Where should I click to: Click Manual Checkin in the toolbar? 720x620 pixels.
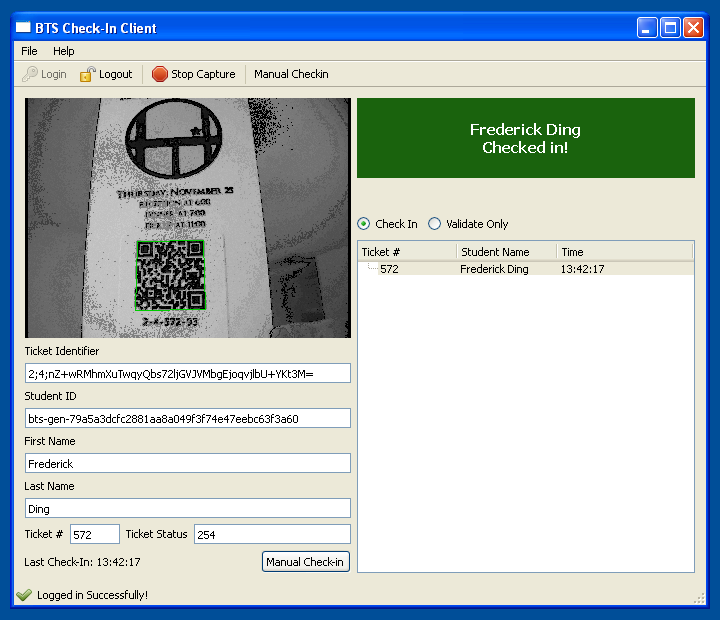pos(291,74)
